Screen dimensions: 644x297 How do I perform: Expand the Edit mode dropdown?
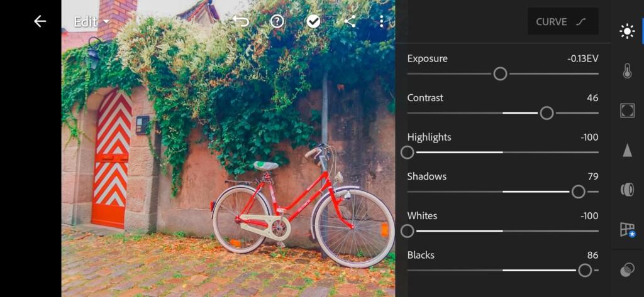(x=92, y=22)
